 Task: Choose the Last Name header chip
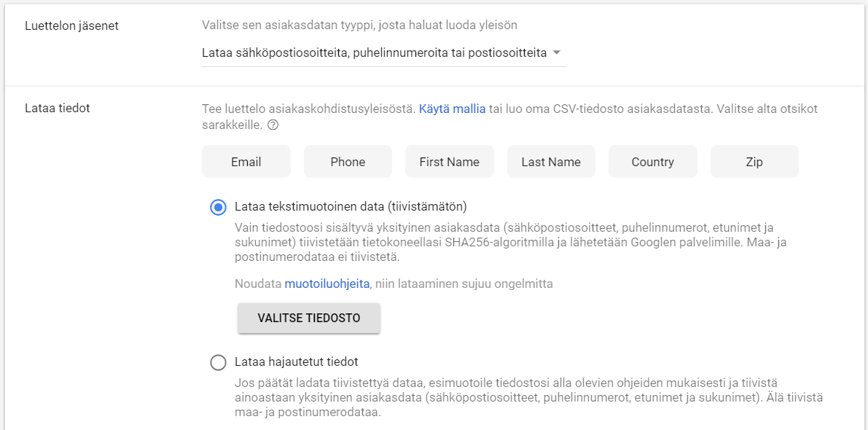[551, 162]
